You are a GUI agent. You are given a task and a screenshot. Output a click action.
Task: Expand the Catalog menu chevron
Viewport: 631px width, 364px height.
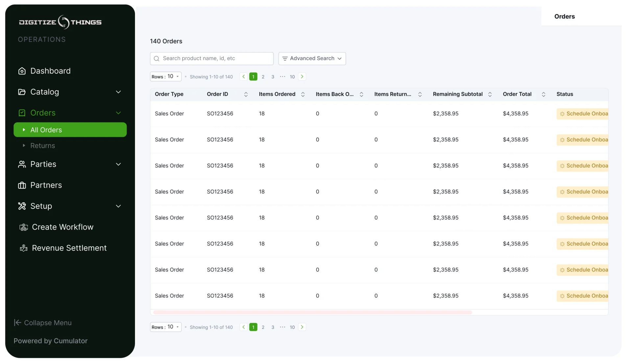tap(118, 92)
